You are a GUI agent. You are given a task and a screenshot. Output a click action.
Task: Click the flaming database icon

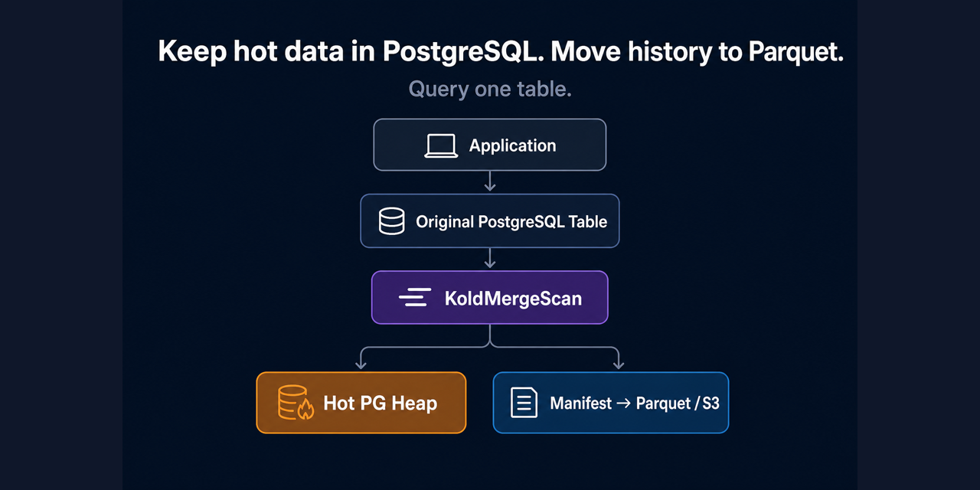[296, 403]
